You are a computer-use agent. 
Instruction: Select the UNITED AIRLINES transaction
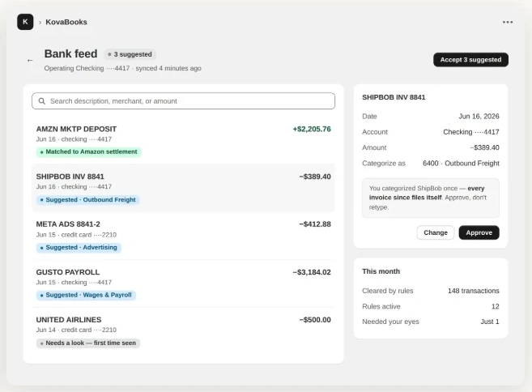tap(183, 331)
